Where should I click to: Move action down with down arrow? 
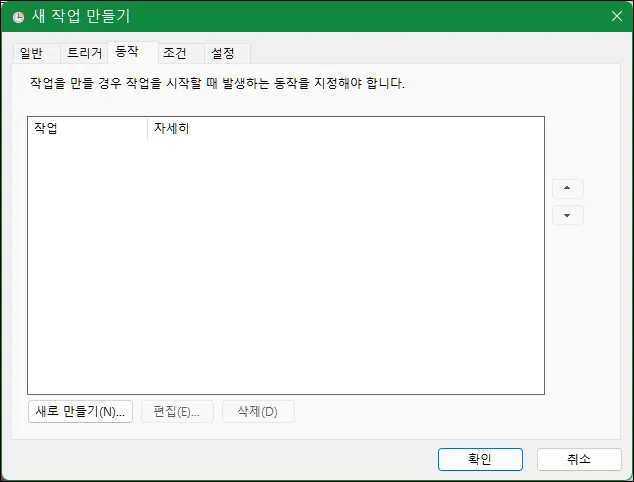pos(567,215)
